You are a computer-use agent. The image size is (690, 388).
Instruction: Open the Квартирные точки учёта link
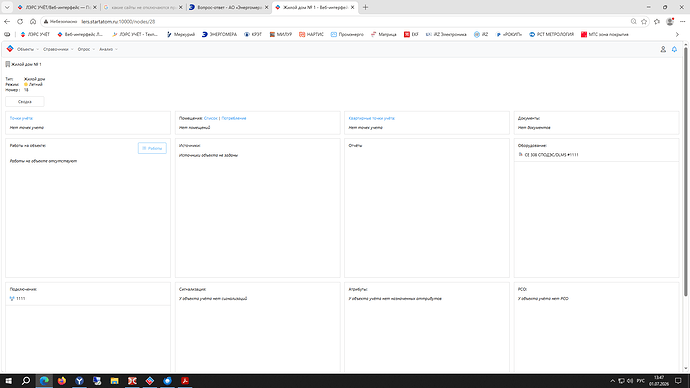[x=371, y=118]
